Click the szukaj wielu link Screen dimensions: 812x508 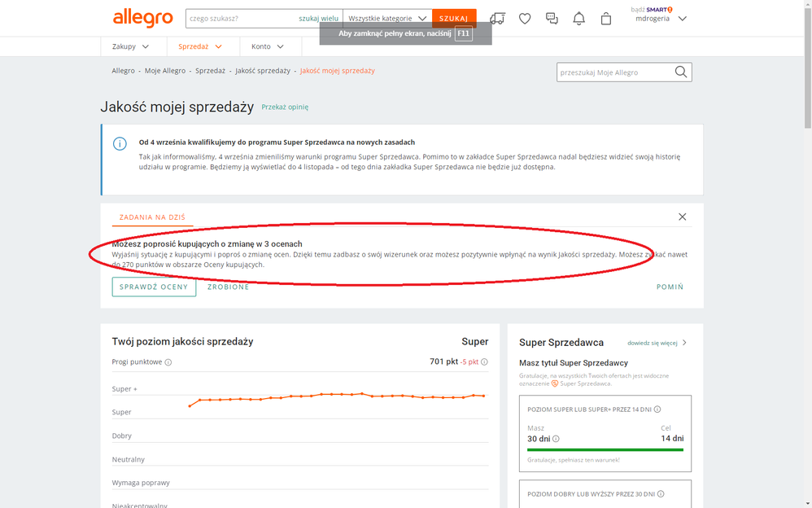click(318, 19)
